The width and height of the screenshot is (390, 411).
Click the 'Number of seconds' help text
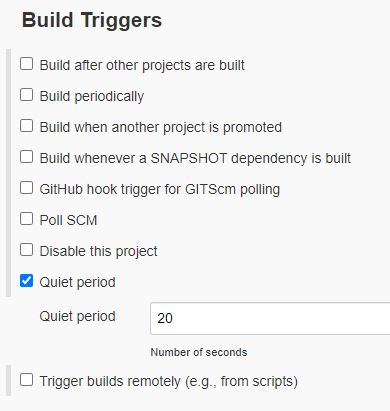pos(199,352)
